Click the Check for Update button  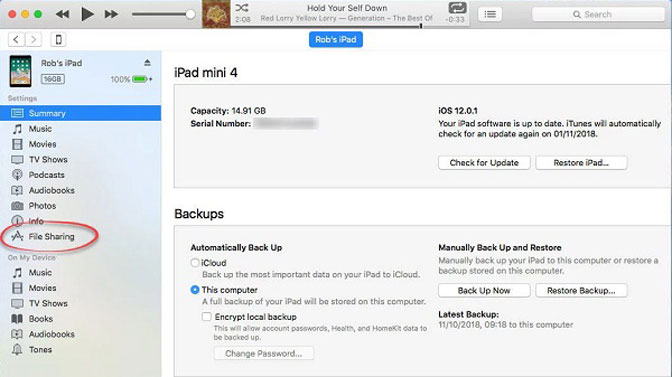click(x=484, y=163)
